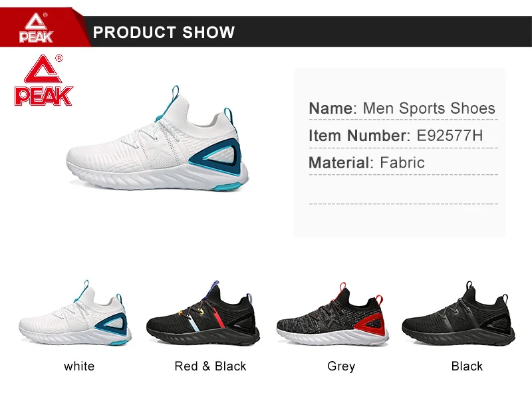Click the item number E92577H
This screenshot has height=407, width=532.
[x=450, y=135]
